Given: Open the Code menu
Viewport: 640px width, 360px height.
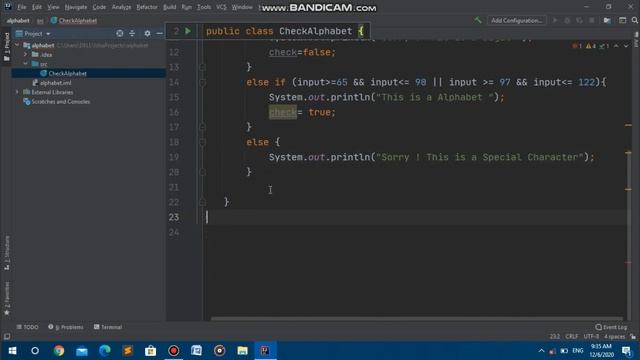Looking at the screenshot, I should 99,7.
